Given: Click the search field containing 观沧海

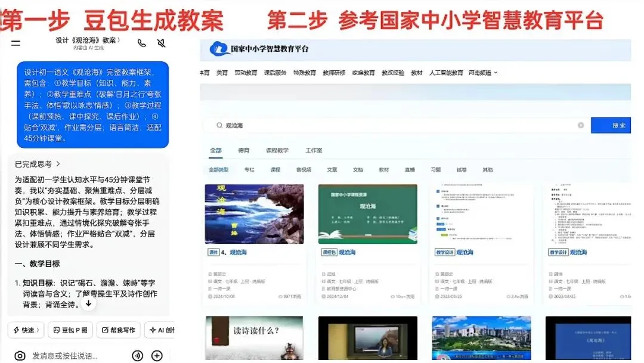Looking at the screenshot, I should coord(397,125).
